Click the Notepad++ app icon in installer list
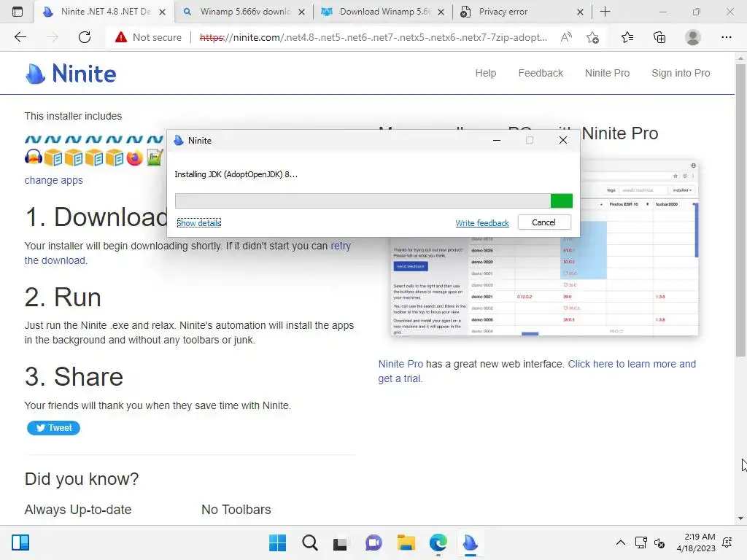The image size is (747, 560). tap(155, 157)
